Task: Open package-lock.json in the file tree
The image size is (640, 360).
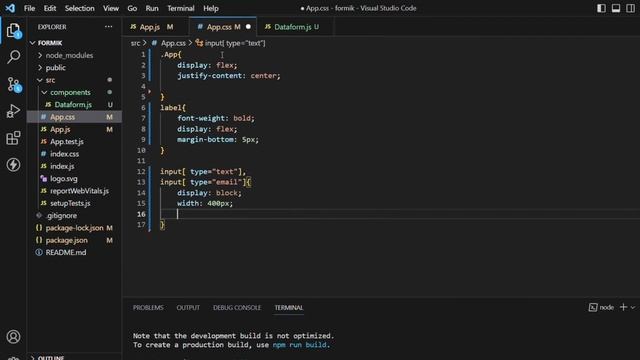Action: pos(74,228)
